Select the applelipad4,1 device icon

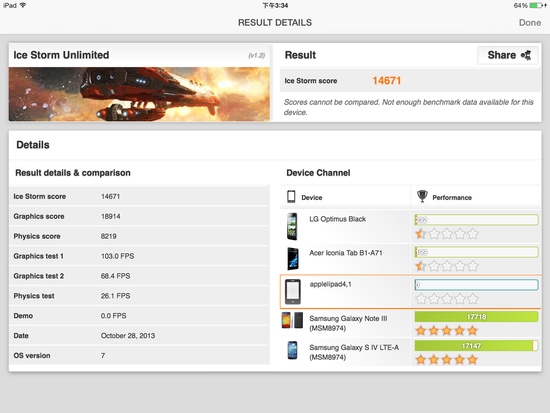pyautogui.click(x=293, y=292)
